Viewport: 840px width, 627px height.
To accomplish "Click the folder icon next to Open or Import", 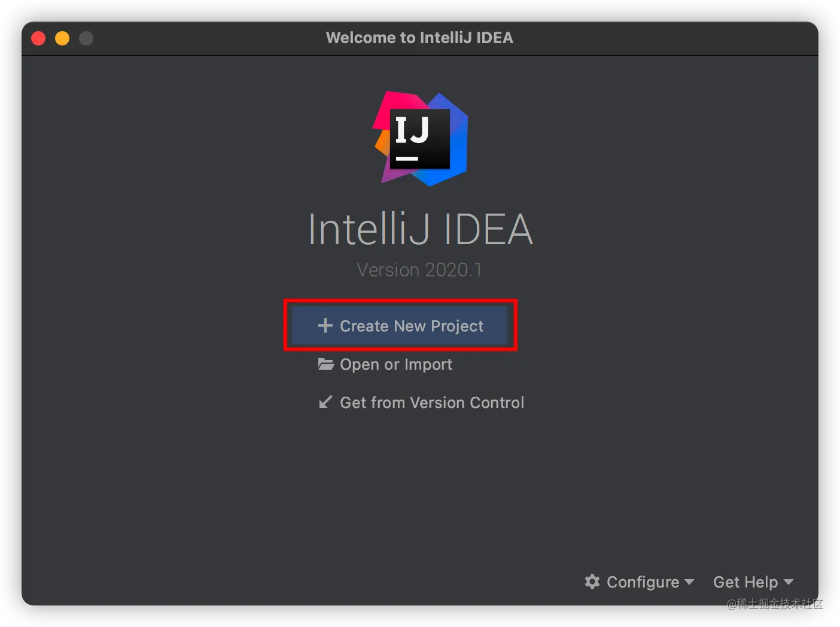I will click(x=326, y=364).
